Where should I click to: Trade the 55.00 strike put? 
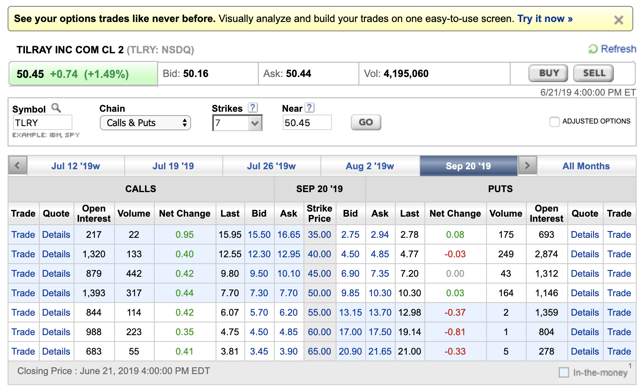coord(619,312)
